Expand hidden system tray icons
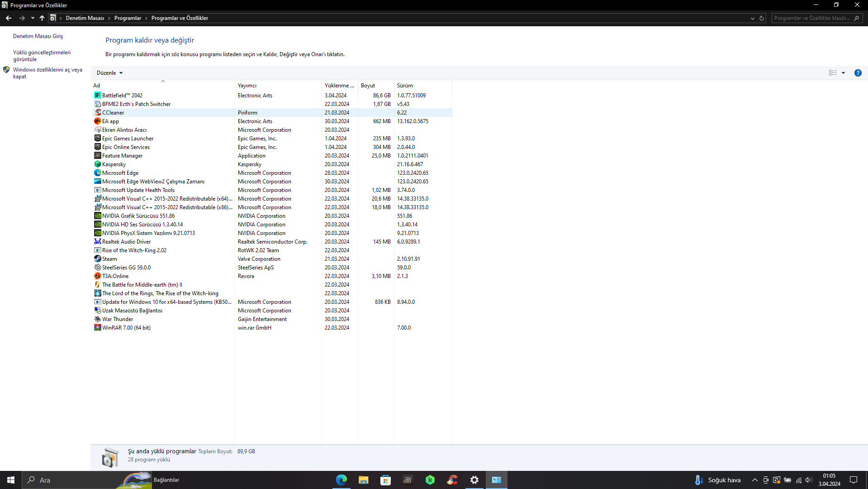 (754, 480)
